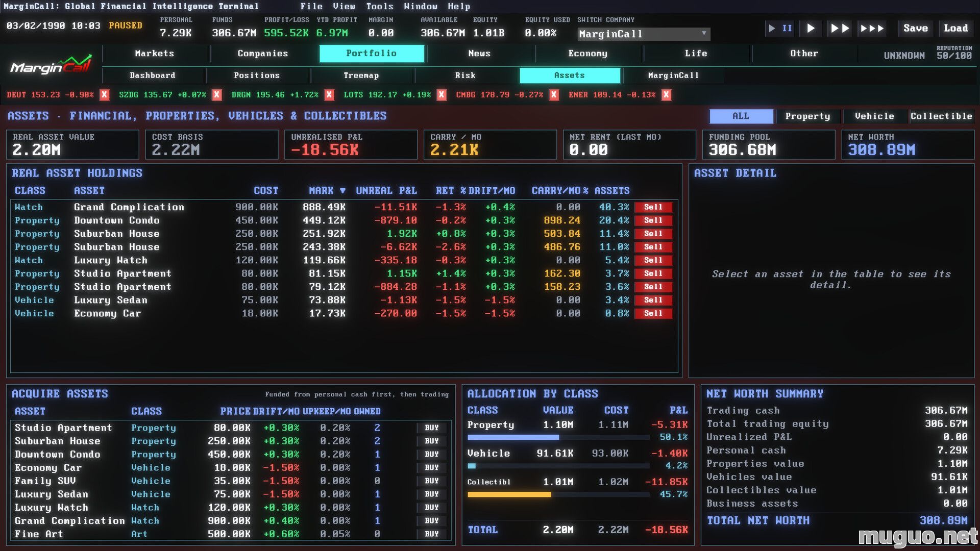
Task: Load a saved game
Action: pyautogui.click(x=955, y=28)
